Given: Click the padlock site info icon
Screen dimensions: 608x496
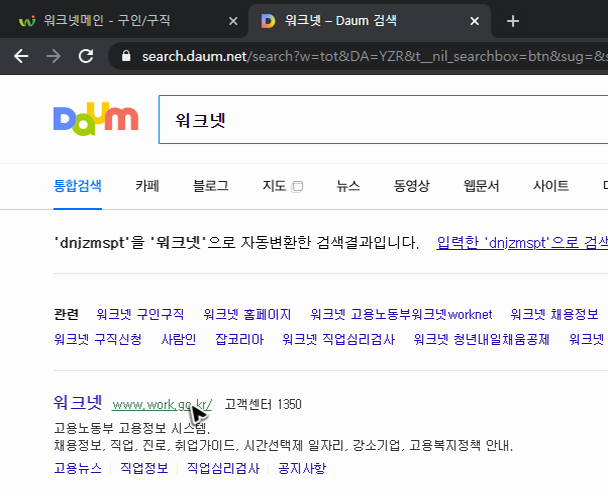Looking at the screenshot, I should [x=126, y=56].
